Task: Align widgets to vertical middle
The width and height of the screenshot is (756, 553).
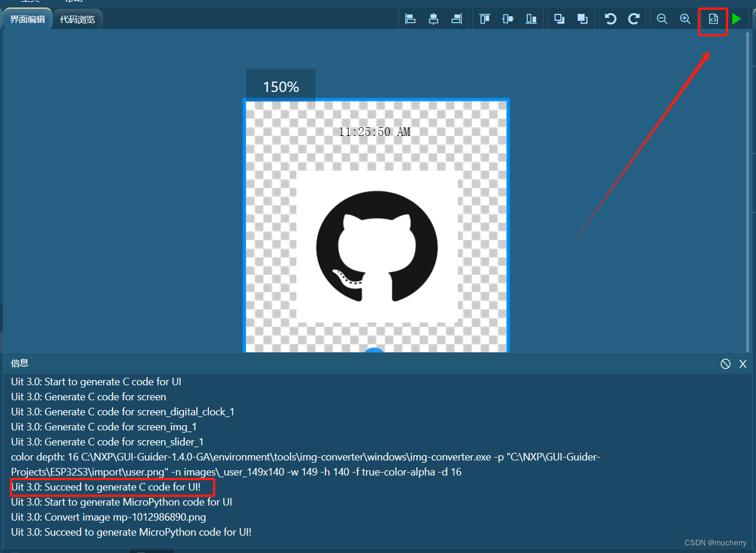Action: pyautogui.click(x=508, y=19)
